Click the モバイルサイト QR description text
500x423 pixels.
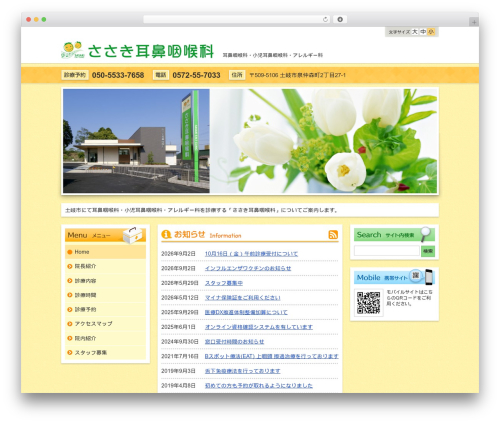(x=410, y=298)
